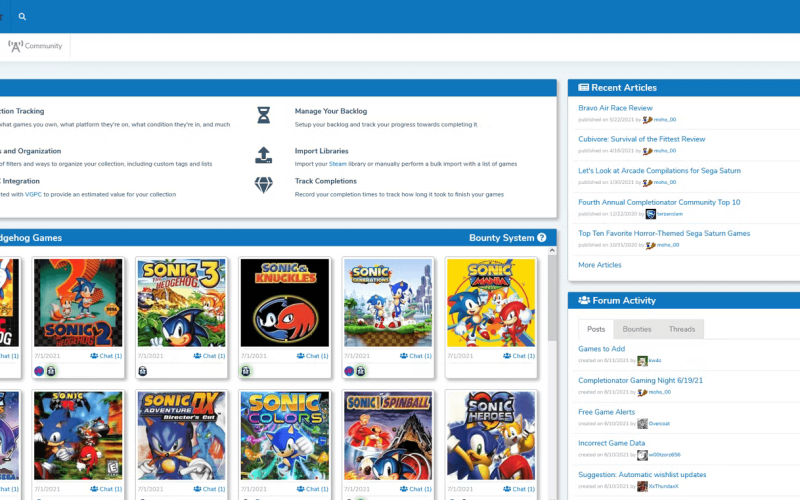Viewport: 800px width, 500px height.
Task: Click the Sonic Adventure DX cover thumbnail
Action: pyautogui.click(x=181, y=436)
